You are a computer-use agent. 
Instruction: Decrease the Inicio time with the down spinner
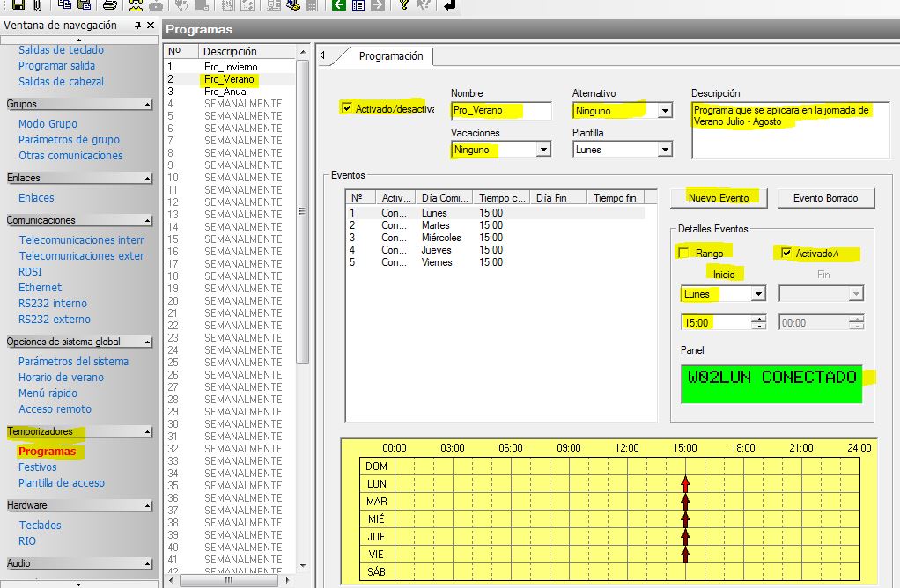coord(759,326)
